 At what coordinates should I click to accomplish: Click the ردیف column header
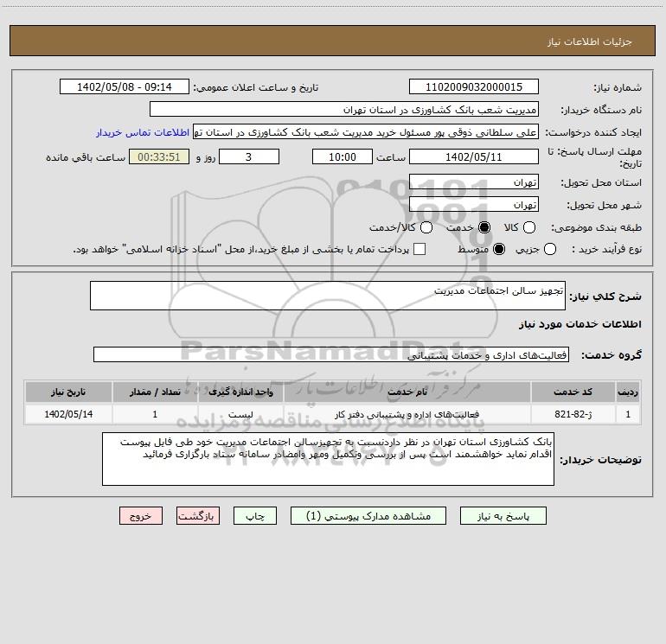[627, 392]
